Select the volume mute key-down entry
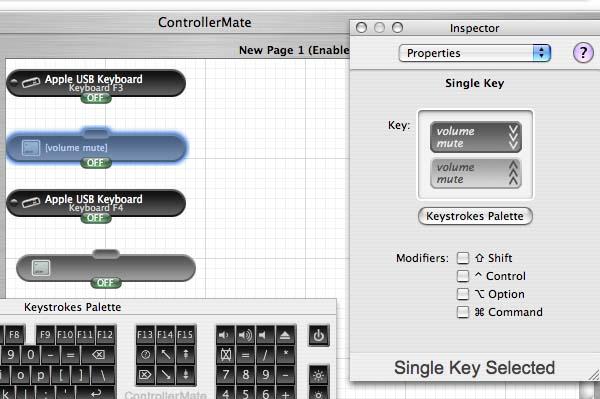Viewport: 600px width, 399px height. click(x=475, y=137)
